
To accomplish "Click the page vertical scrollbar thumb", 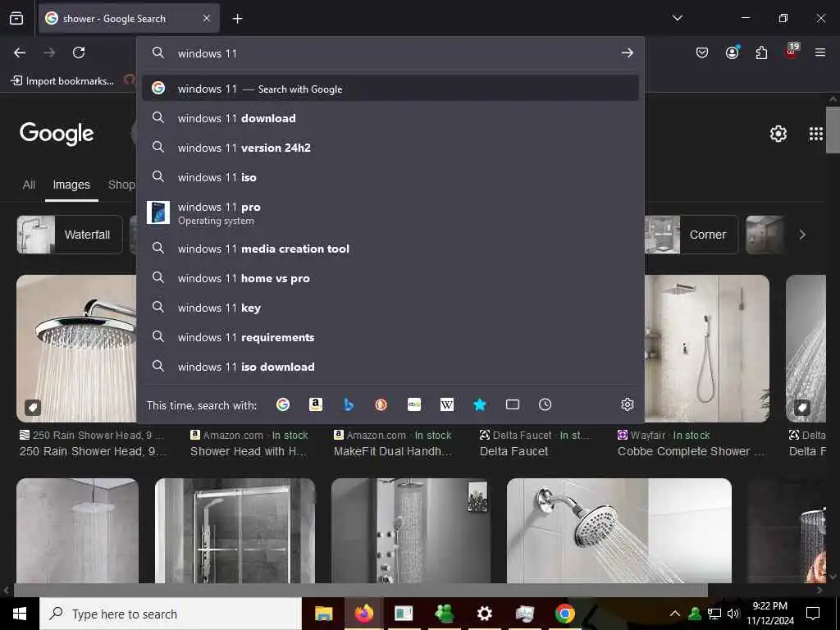I will tap(833, 130).
